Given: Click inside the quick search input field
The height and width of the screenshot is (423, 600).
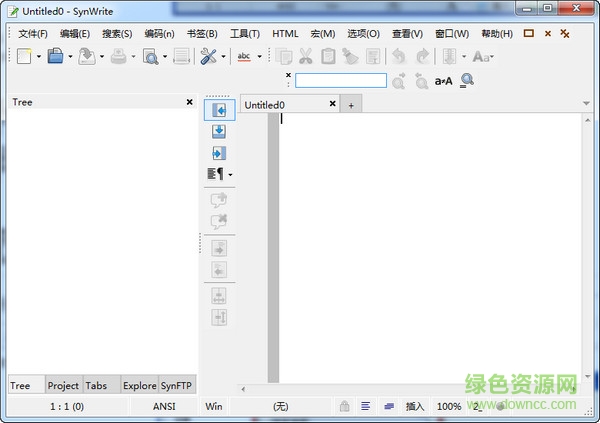Looking at the screenshot, I should [x=340, y=81].
